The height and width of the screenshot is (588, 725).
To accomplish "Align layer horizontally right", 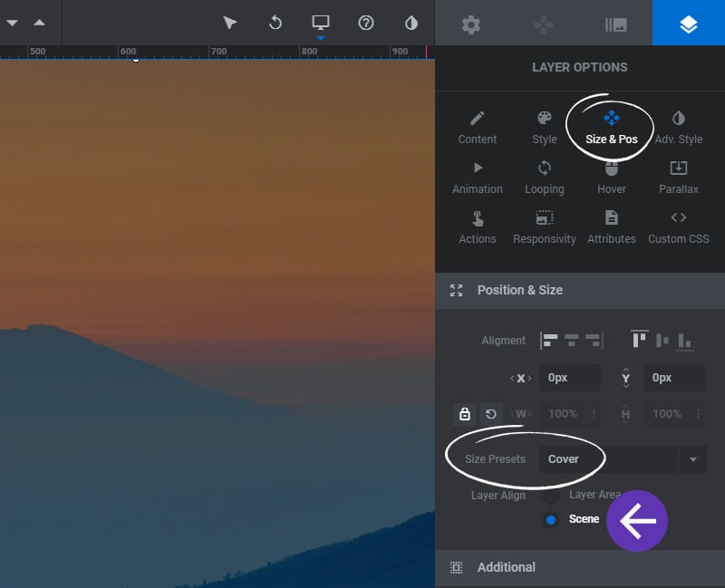I will [x=594, y=341].
